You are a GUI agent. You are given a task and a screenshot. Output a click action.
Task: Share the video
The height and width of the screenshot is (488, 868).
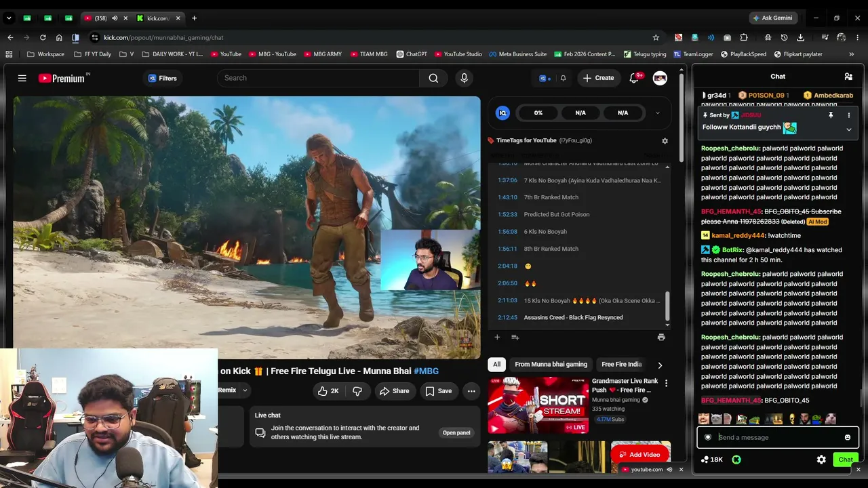coord(394,391)
